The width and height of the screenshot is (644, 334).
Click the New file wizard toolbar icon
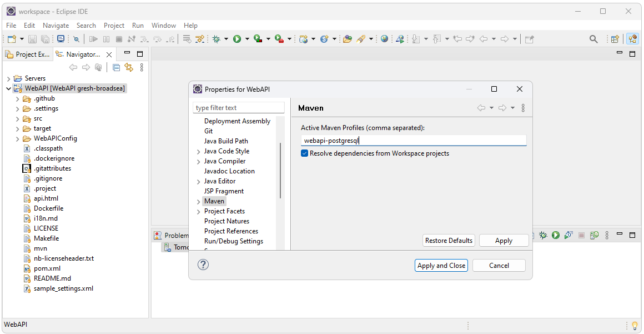(x=12, y=39)
